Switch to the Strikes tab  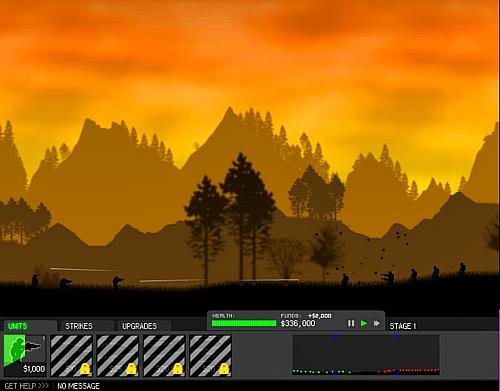pyautogui.click(x=79, y=326)
